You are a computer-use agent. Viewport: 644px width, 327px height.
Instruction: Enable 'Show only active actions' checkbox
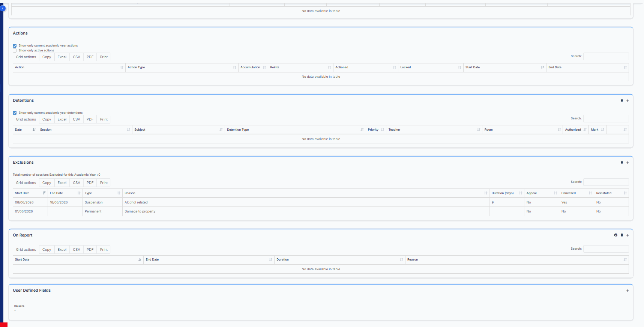pyautogui.click(x=15, y=51)
